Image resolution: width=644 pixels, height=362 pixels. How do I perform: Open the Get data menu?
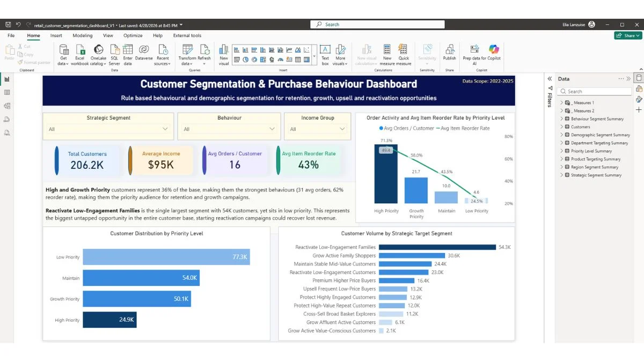(63, 55)
